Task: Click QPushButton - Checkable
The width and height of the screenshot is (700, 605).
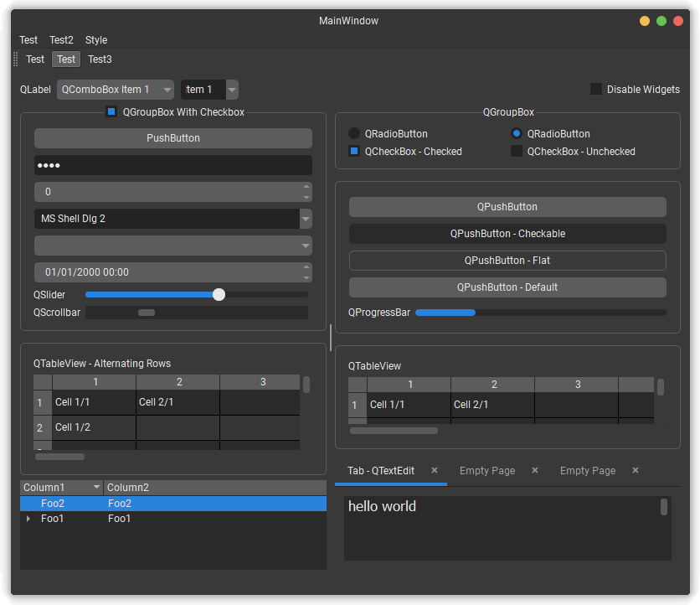Action: [x=507, y=234]
